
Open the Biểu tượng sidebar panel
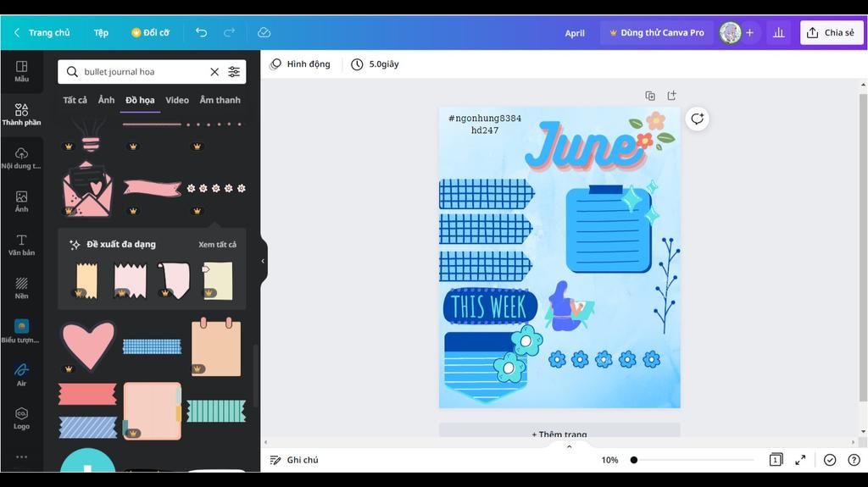21,332
